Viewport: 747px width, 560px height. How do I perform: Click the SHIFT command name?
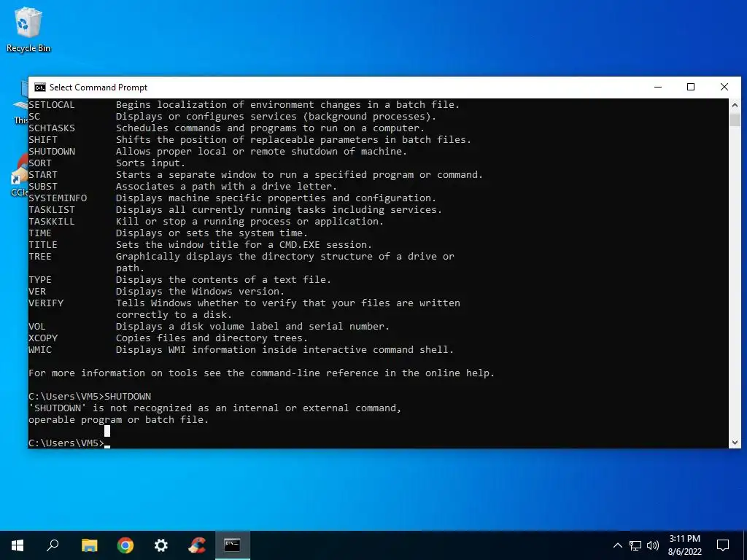43,139
